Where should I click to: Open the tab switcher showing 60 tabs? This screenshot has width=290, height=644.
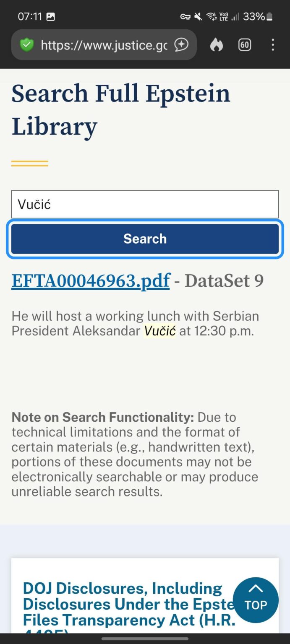click(x=245, y=45)
